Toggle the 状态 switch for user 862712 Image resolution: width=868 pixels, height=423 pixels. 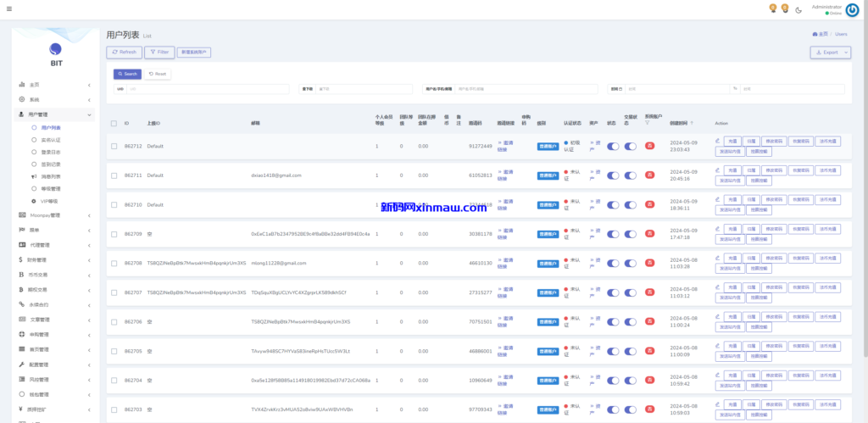(x=613, y=147)
